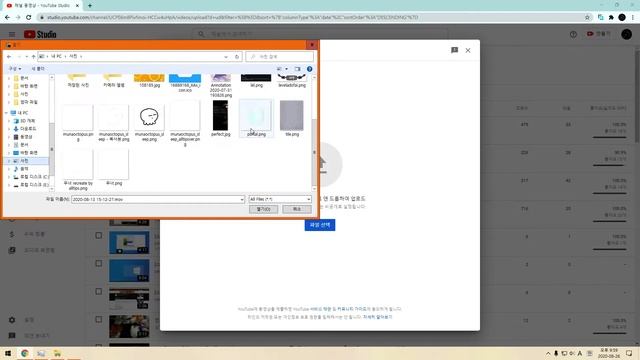Select 동영상 in the folder tree
Image resolution: width=640 pixels, height=360 pixels.
click(26, 137)
